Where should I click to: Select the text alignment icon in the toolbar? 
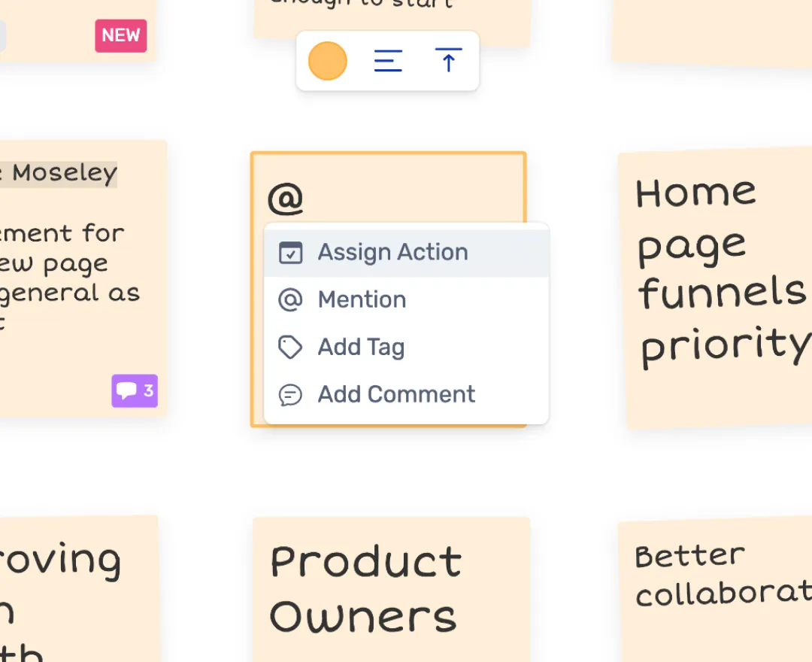(388, 61)
